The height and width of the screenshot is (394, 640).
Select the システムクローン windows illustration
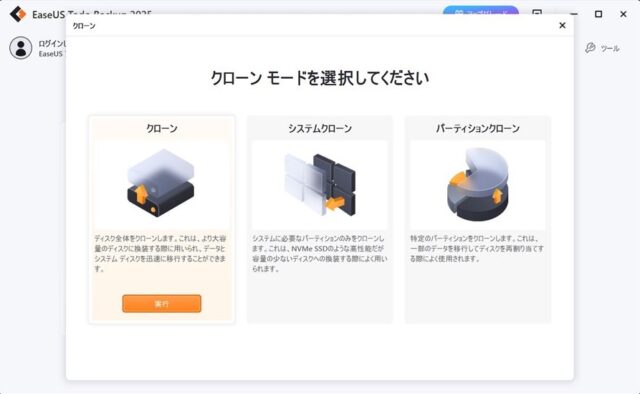pyautogui.click(x=320, y=185)
